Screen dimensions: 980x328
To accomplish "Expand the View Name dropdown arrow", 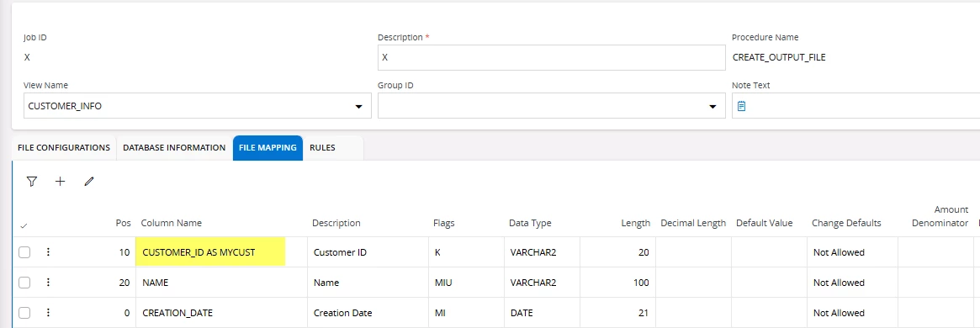I will [x=358, y=107].
